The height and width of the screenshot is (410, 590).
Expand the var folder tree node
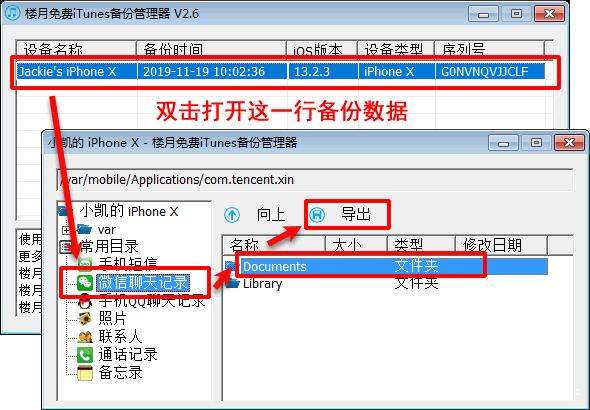pyautogui.click(x=66, y=229)
